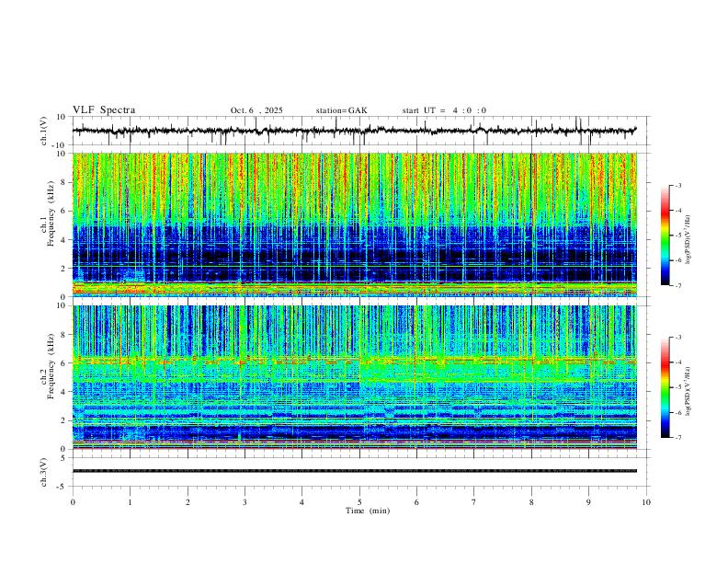The height and width of the screenshot is (563, 728).
Task: Click the "ch.3(V)" axis label
Action: pyautogui.click(x=44, y=472)
